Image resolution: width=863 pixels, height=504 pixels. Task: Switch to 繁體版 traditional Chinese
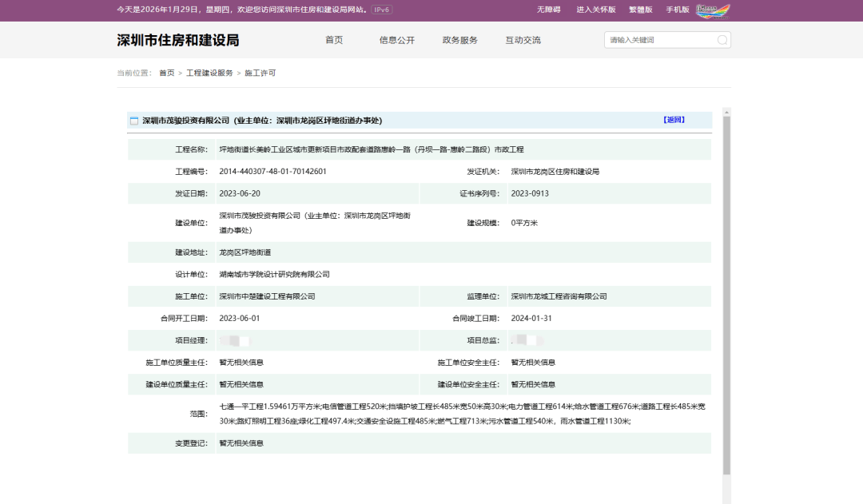641,10
